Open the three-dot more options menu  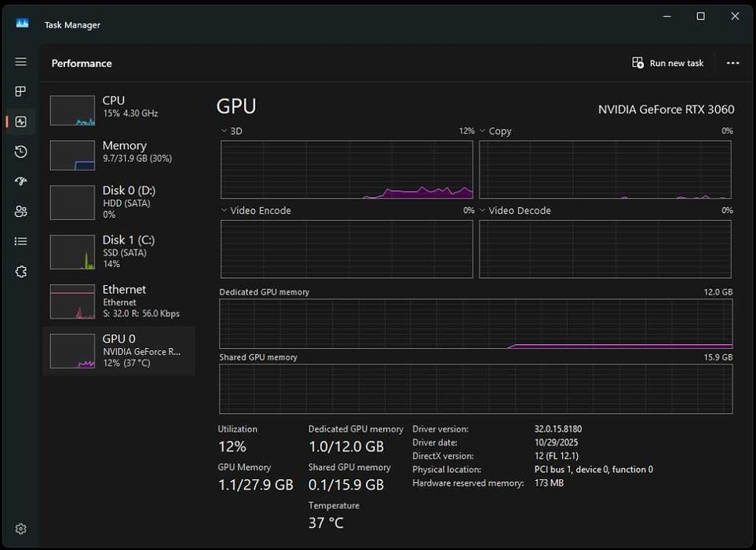[733, 63]
